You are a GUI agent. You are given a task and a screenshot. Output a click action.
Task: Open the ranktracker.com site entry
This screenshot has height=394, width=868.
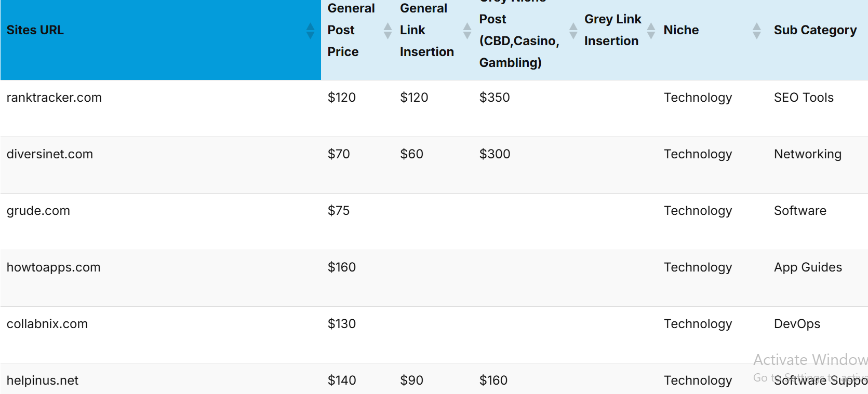(54, 98)
